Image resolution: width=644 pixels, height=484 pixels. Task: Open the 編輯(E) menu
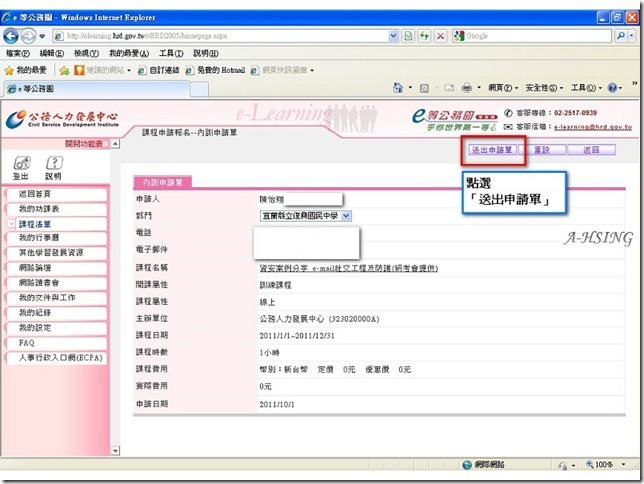(52, 53)
